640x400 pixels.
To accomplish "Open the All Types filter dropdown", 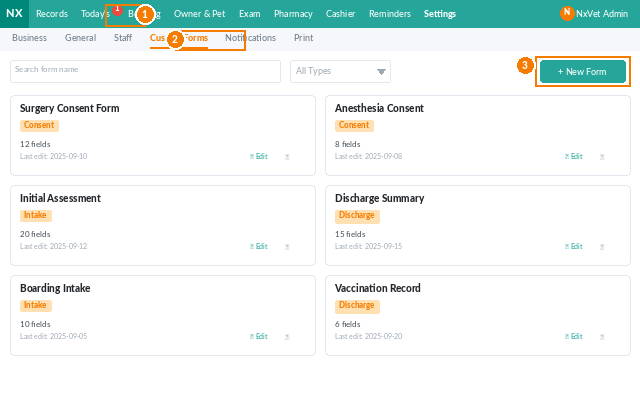I will 340,71.
